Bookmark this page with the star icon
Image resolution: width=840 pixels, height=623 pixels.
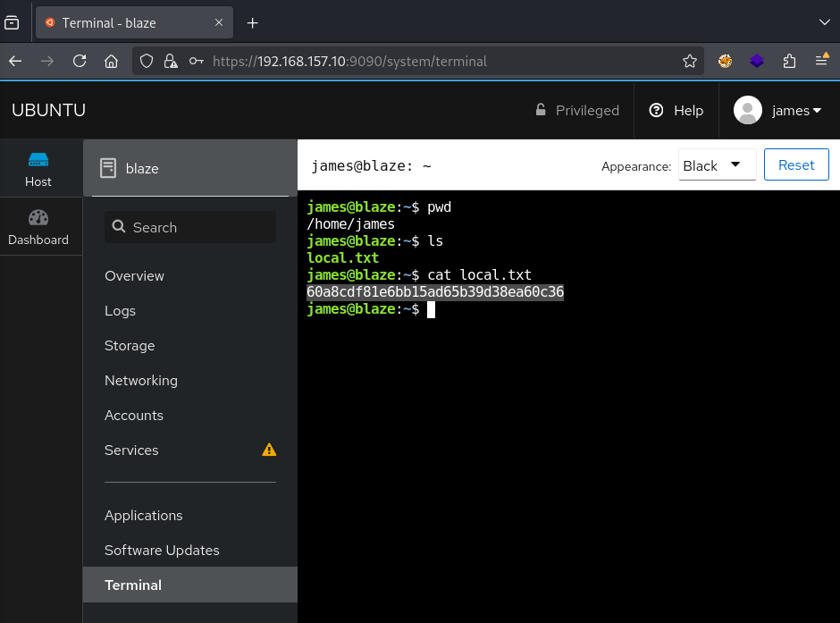pyautogui.click(x=689, y=62)
